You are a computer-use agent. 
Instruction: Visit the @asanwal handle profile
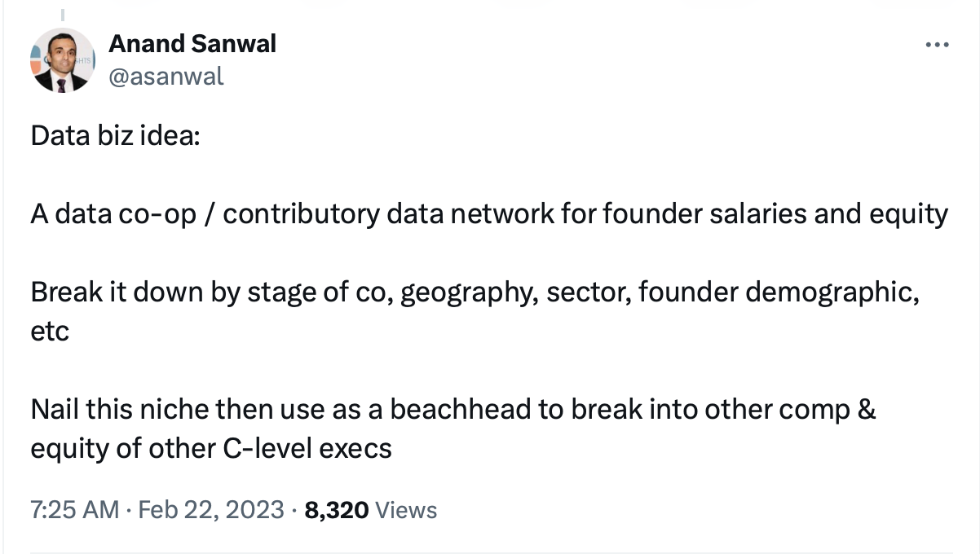(166, 77)
